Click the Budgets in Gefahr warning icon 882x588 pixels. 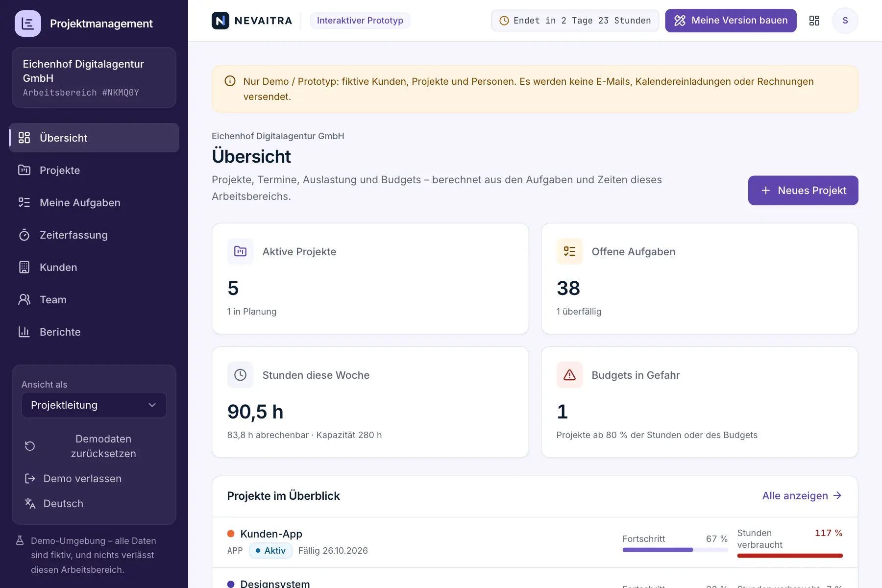(570, 375)
